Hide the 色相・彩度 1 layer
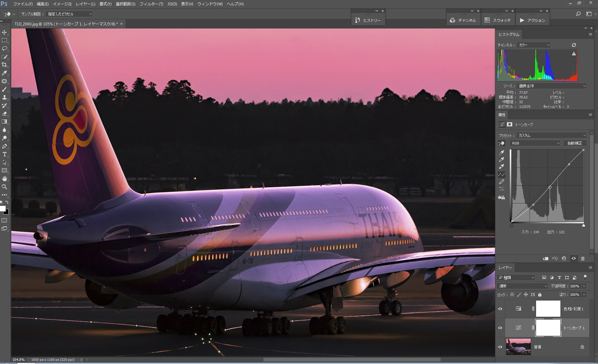Viewport: 598px width, 364px height. point(500,309)
